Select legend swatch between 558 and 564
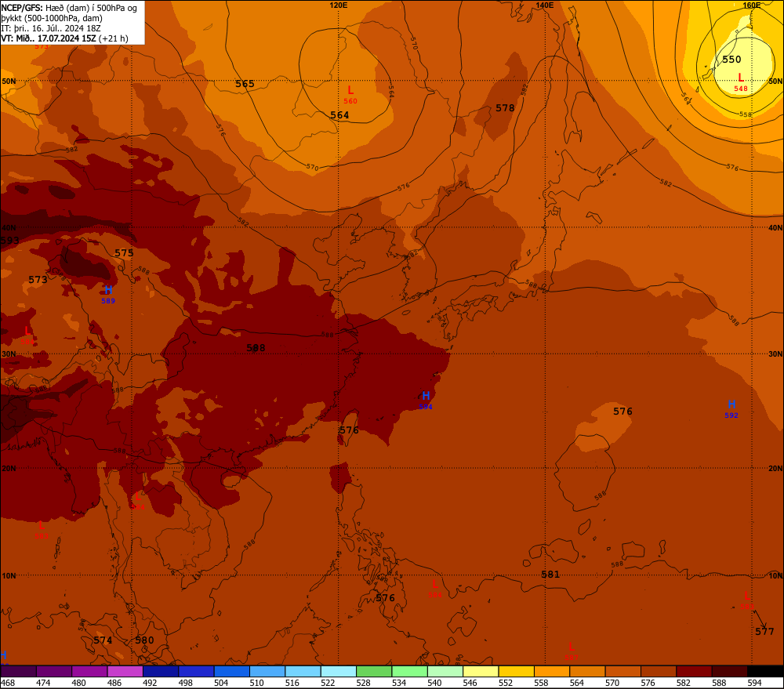Image resolution: width=784 pixels, height=689 pixels. [551, 671]
